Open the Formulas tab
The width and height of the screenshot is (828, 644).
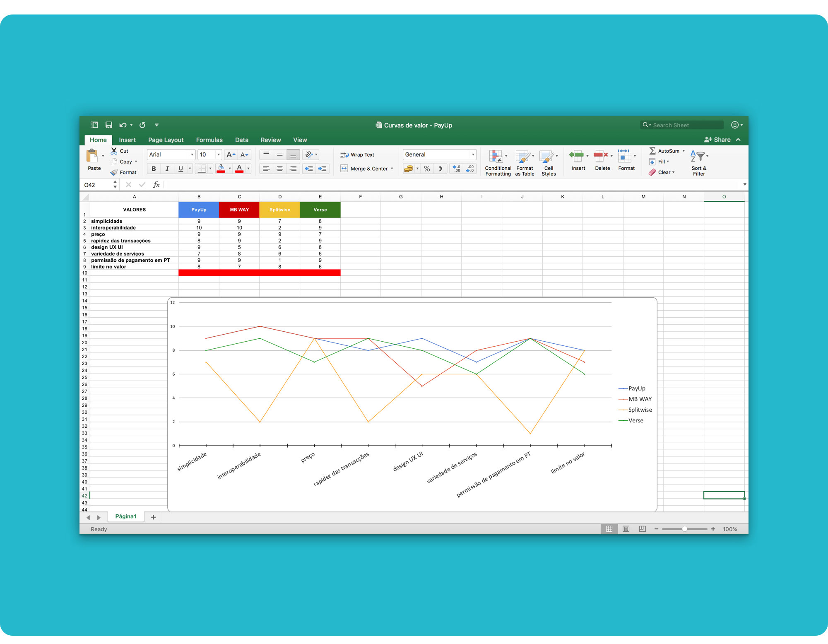point(209,140)
